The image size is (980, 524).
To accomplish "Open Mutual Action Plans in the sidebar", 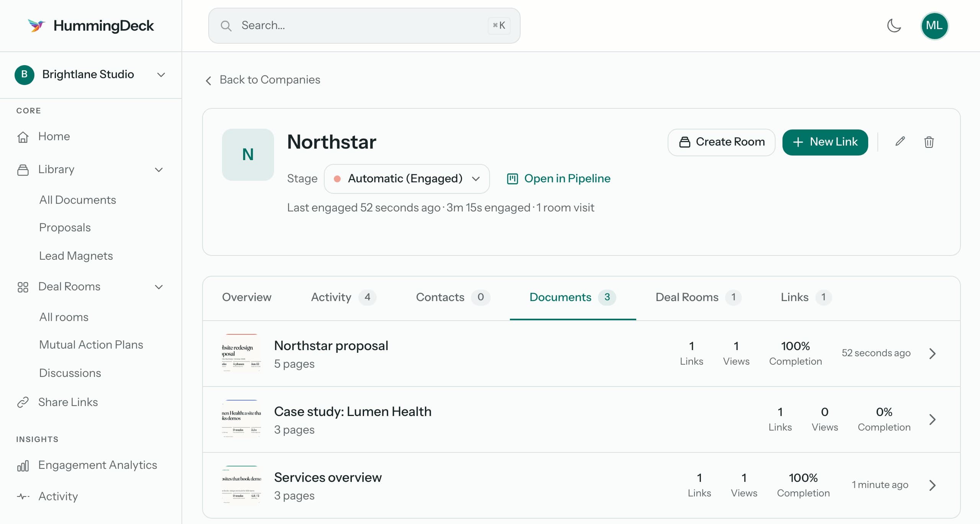I will click(x=91, y=345).
